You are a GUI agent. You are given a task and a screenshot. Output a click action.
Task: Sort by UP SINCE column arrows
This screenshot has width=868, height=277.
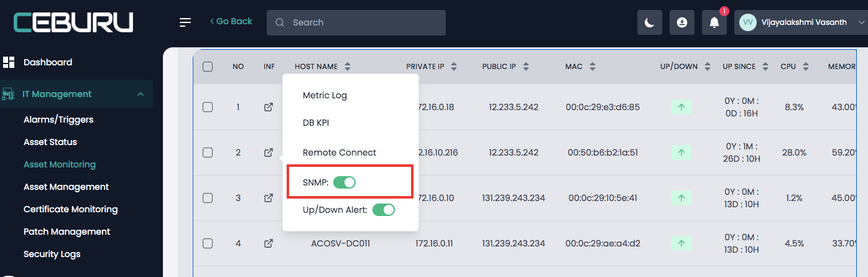[766, 67]
